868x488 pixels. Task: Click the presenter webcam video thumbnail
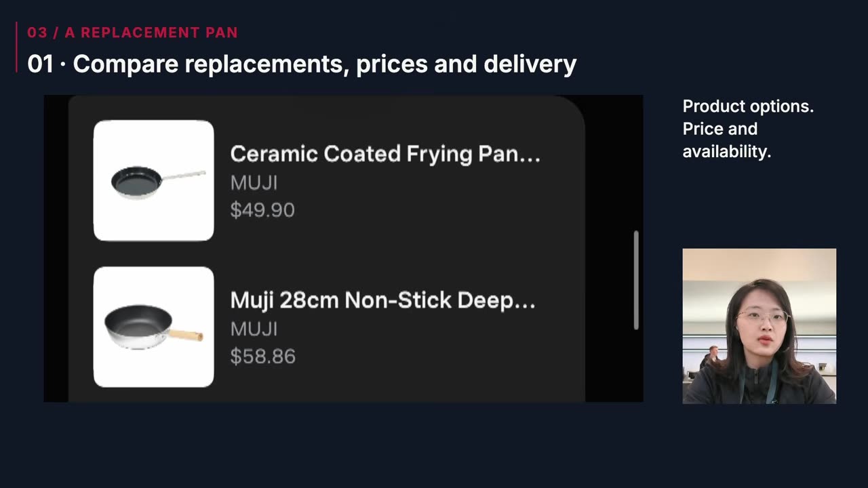pos(759,326)
